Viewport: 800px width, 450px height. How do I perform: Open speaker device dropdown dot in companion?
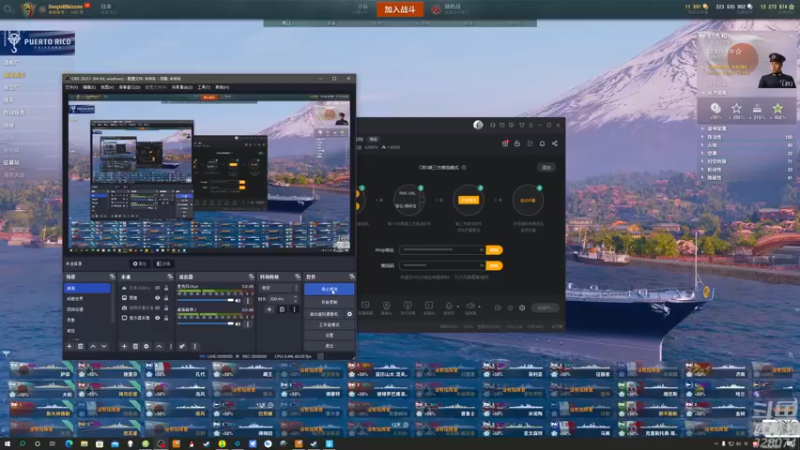[479, 307]
